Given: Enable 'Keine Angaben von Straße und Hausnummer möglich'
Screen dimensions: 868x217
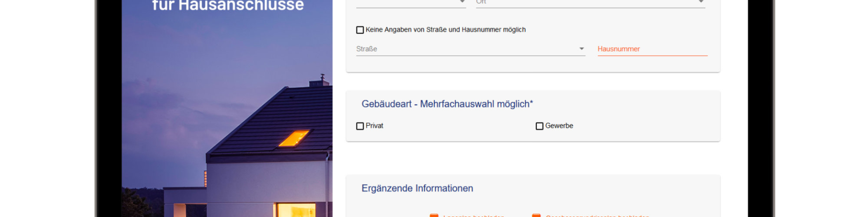Looking at the screenshot, I should [360, 30].
